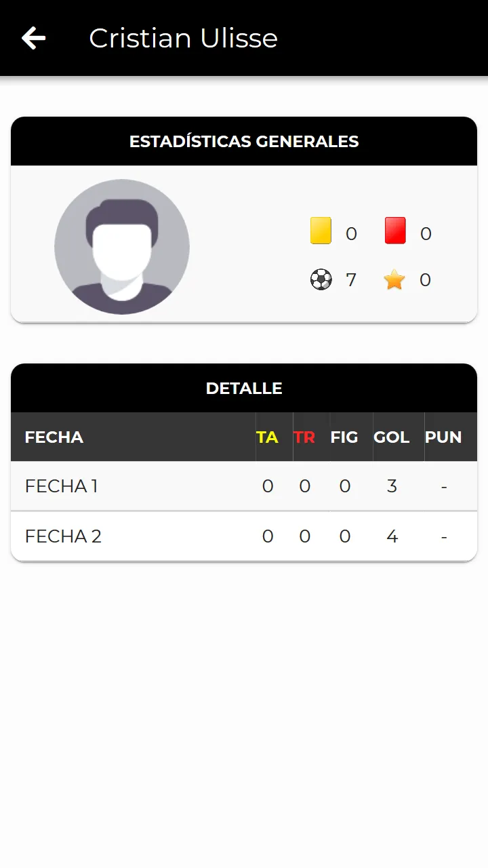
Task: Tap the goal count 4 in Fecha 2
Action: coord(392,536)
